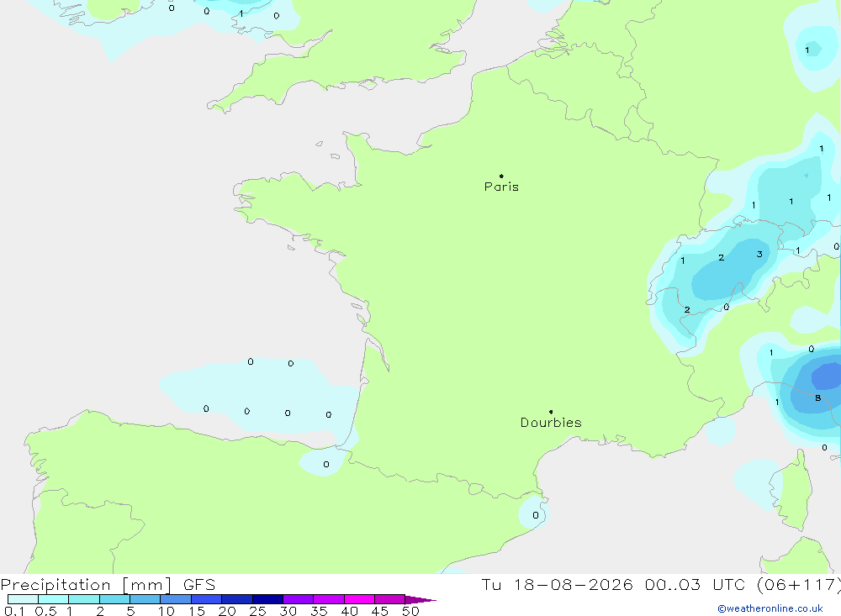Click the '(06+117)' forecast run text
The image size is (841, 616).
click(x=798, y=584)
